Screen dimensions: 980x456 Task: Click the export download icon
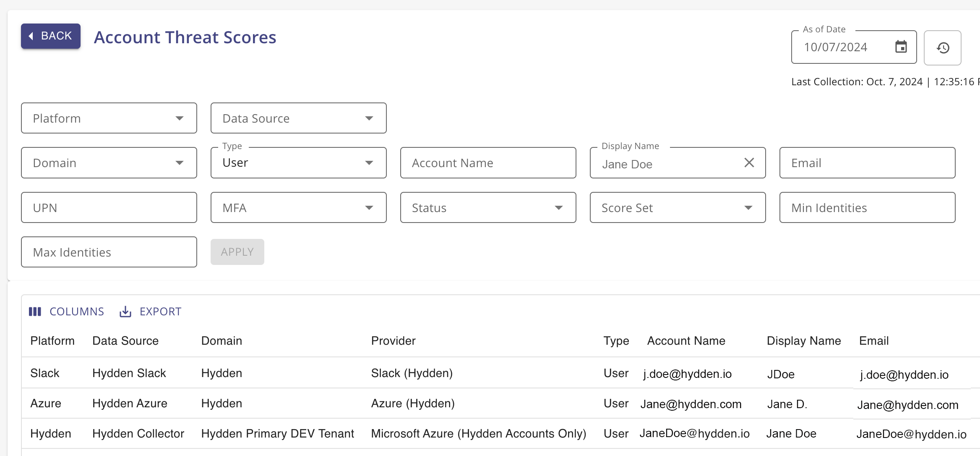(125, 312)
